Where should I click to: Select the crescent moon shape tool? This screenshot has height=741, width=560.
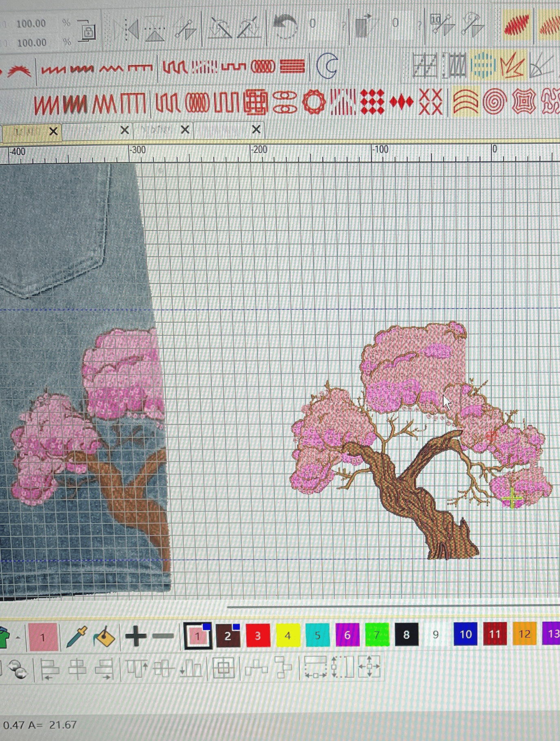click(x=327, y=66)
